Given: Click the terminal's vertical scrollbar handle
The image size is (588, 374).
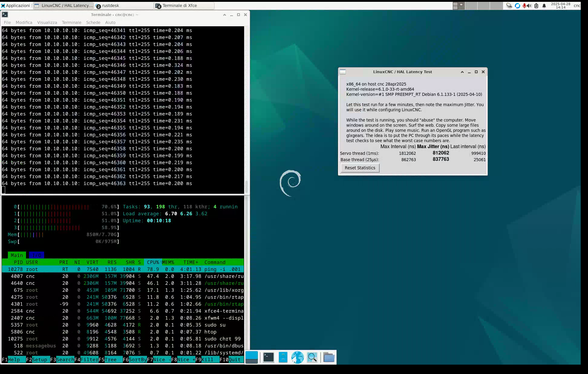Looking at the screenshot, I should coord(247,187).
